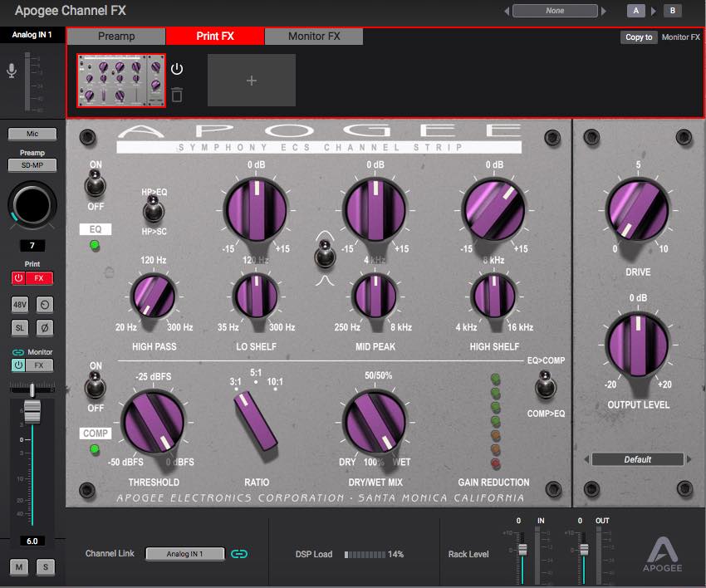Select the channel strip plugin thumbnail
This screenshot has height=588, width=706.
click(x=121, y=81)
